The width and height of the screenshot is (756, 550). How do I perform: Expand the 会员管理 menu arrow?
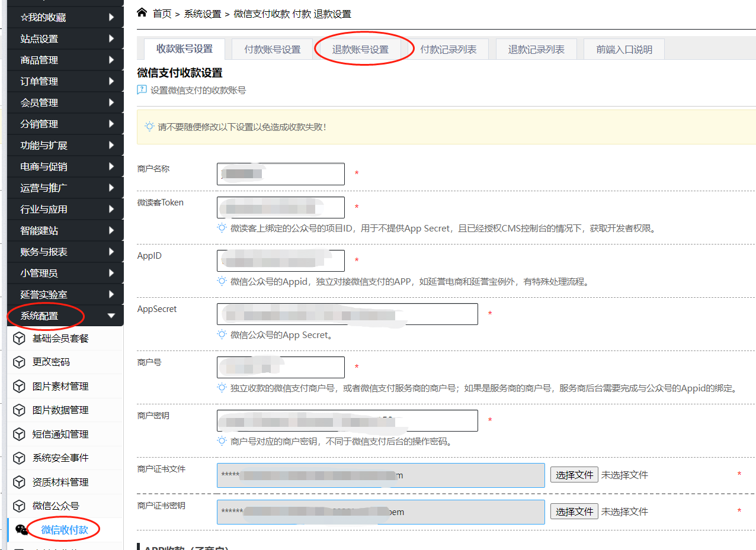coord(111,102)
